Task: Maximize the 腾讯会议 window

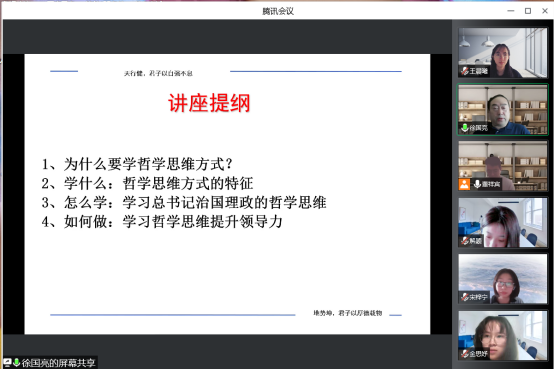Action: tap(528, 11)
